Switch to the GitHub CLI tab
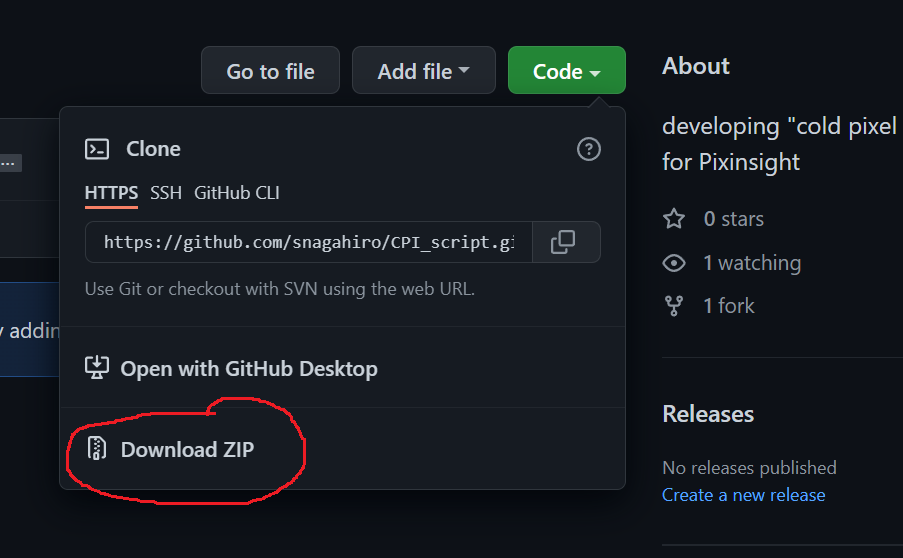Viewport: 903px width, 558px height. pos(237,193)
